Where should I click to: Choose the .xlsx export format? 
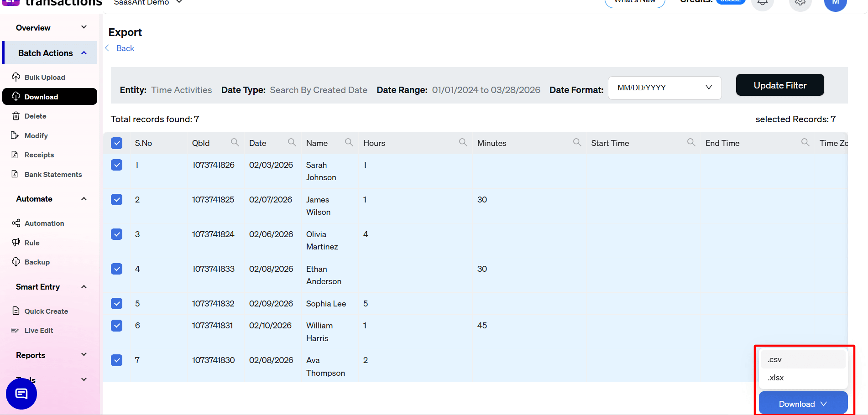click(803, 378)
